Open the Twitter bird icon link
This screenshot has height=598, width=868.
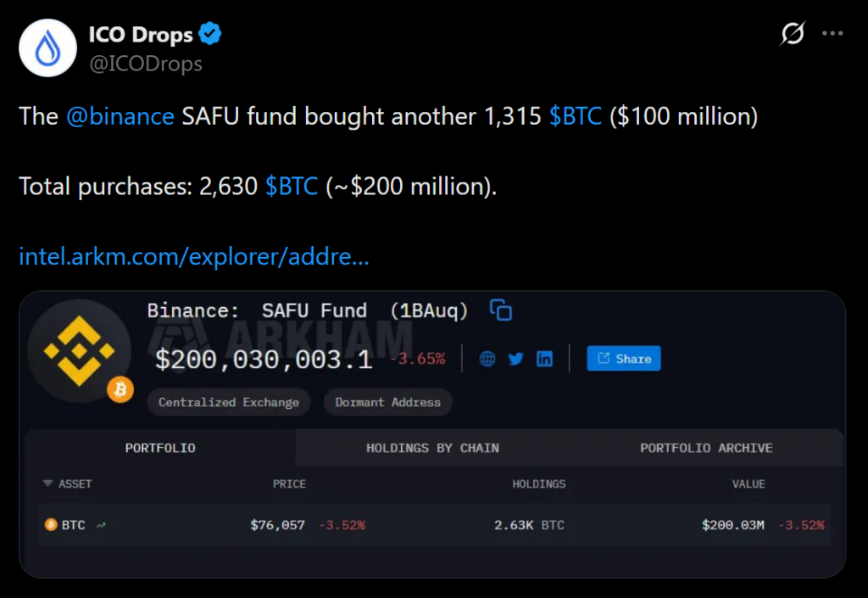click(515, 359)
